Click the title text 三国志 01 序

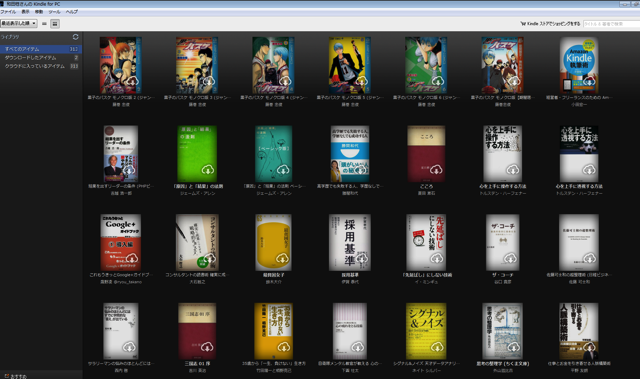(197, 363)
